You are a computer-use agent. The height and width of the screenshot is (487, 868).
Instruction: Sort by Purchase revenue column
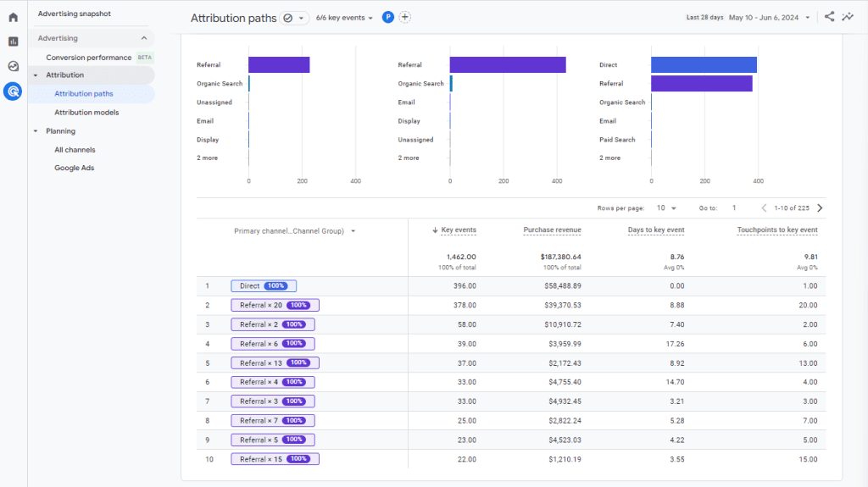pos(552,230)
